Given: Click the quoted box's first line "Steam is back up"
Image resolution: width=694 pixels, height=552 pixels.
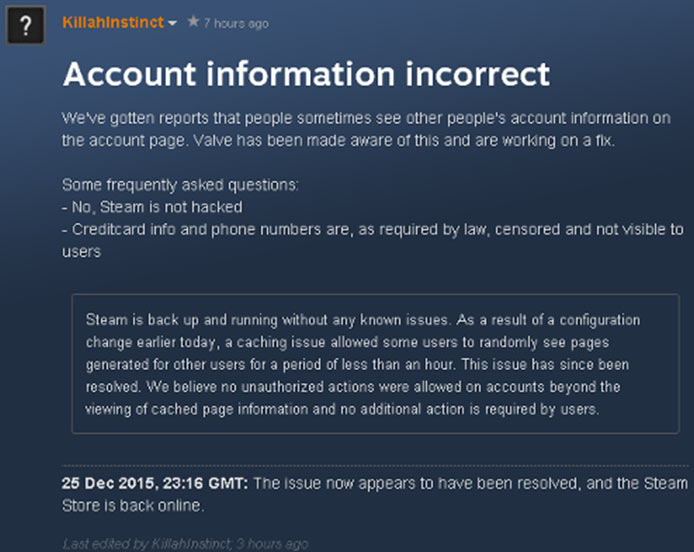Looking at the screenshot, I should [x=363, y=320].
